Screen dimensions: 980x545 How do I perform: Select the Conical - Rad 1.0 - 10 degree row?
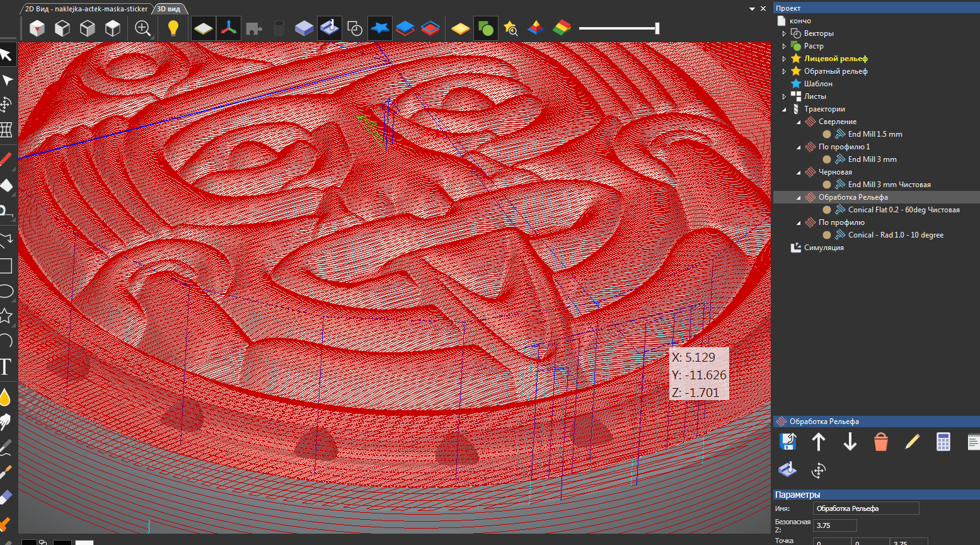pyautogui.click(x=896, y=235)
